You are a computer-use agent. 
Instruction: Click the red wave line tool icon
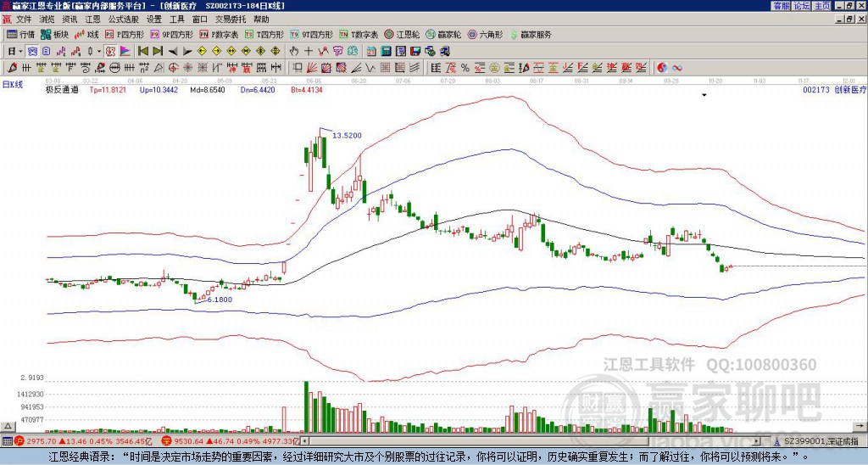coord(323,52)
